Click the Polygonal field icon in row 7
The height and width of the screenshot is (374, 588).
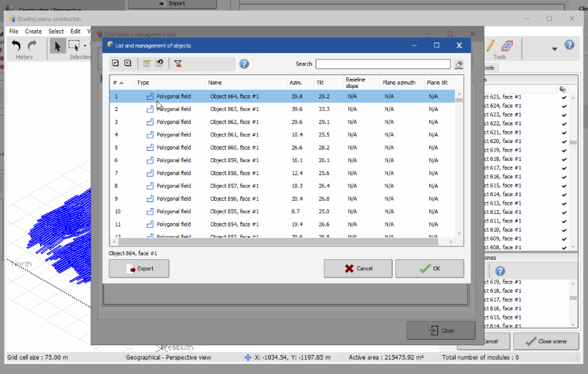coord(150,173)
